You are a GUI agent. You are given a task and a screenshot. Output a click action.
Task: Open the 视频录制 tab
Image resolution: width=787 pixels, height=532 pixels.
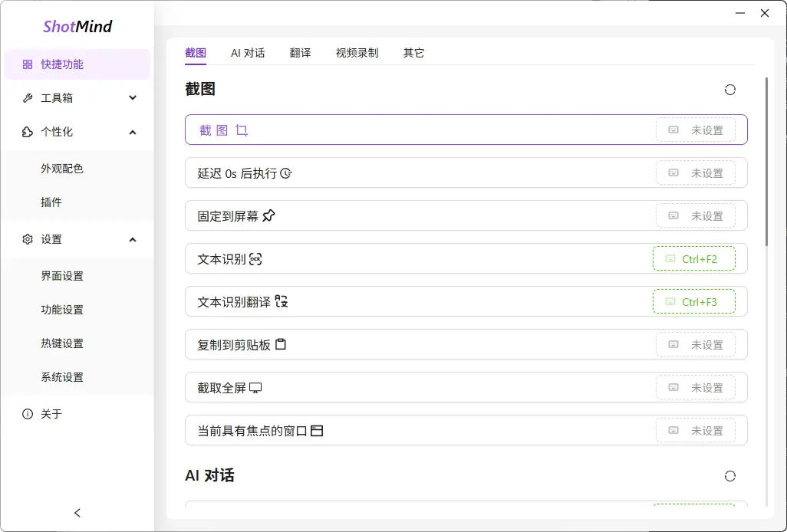pos(357,53)
